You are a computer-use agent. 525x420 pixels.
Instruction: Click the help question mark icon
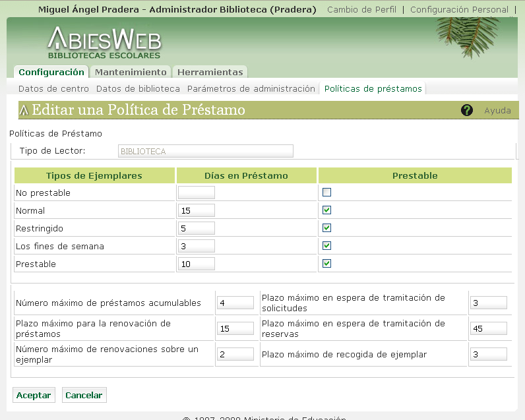467,110
